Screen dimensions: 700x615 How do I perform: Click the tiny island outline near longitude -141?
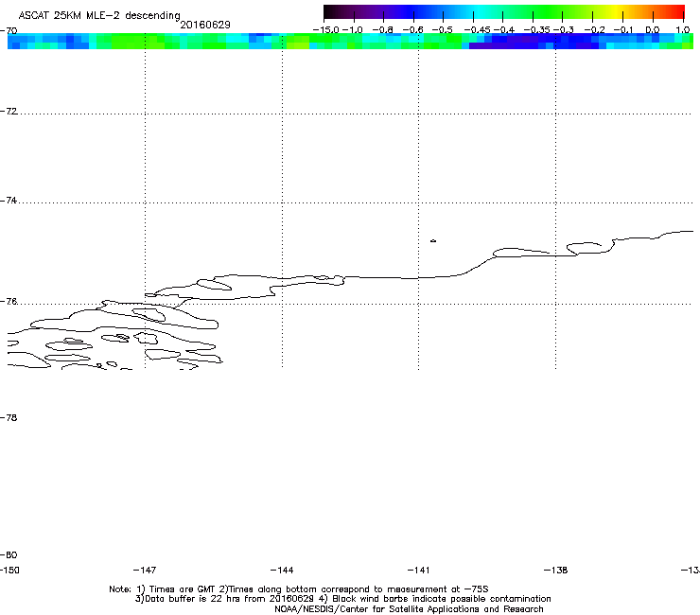[x=433, y=240]
